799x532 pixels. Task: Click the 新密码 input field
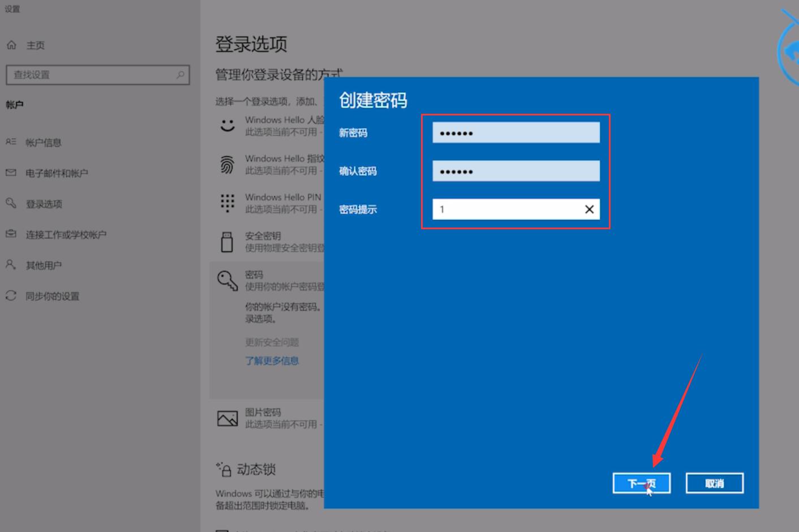[x=516, y=133]
